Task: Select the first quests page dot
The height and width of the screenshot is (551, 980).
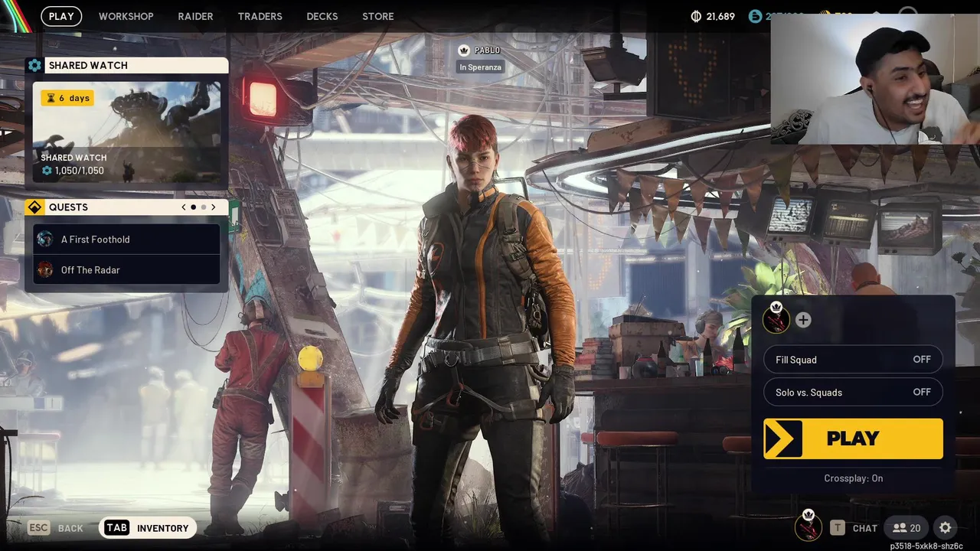Action: click(x=193, y=207)
